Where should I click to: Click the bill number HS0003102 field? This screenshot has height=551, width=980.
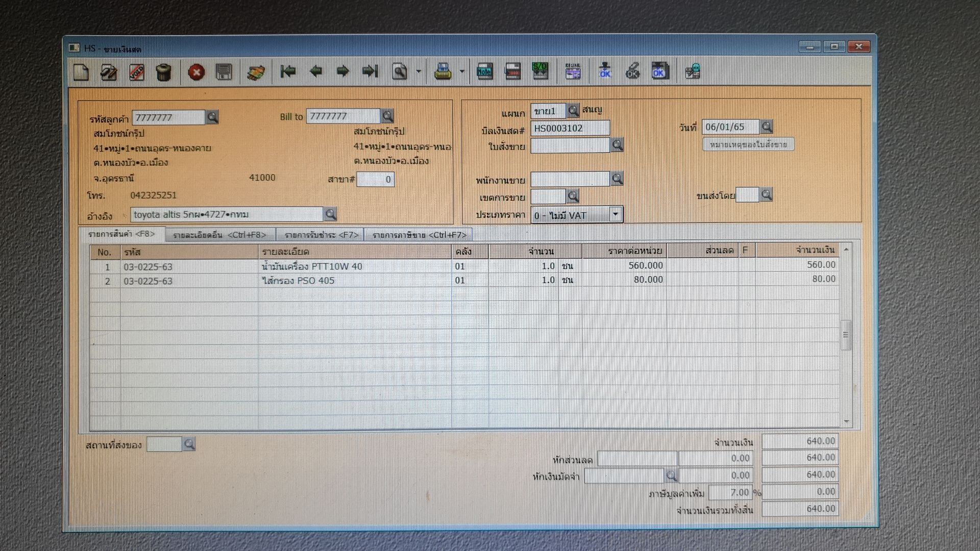570,128
